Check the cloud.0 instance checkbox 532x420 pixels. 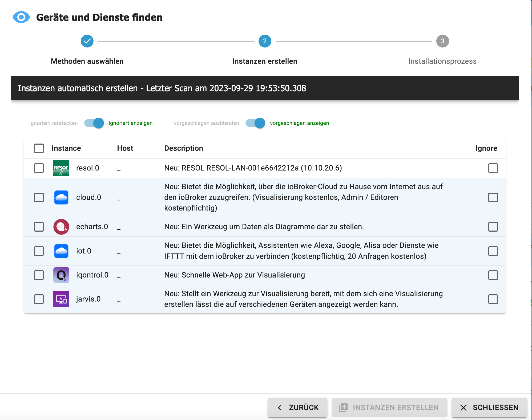(39, 197)
